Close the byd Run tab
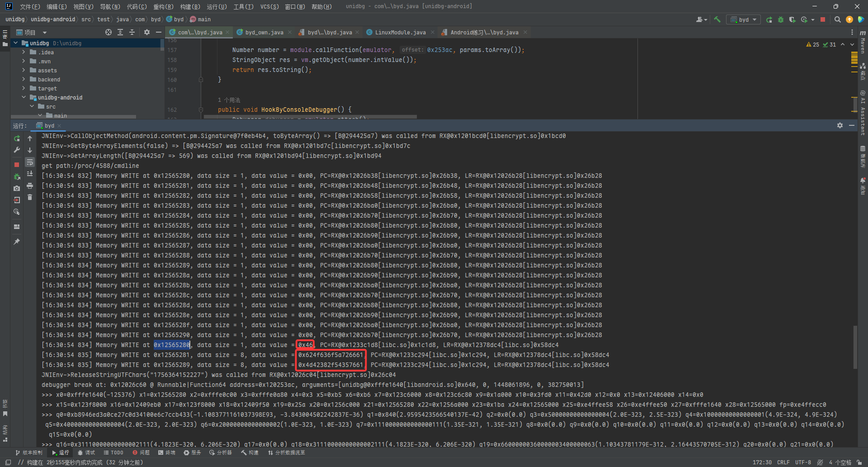868x467 pixels. pos(59,126)
